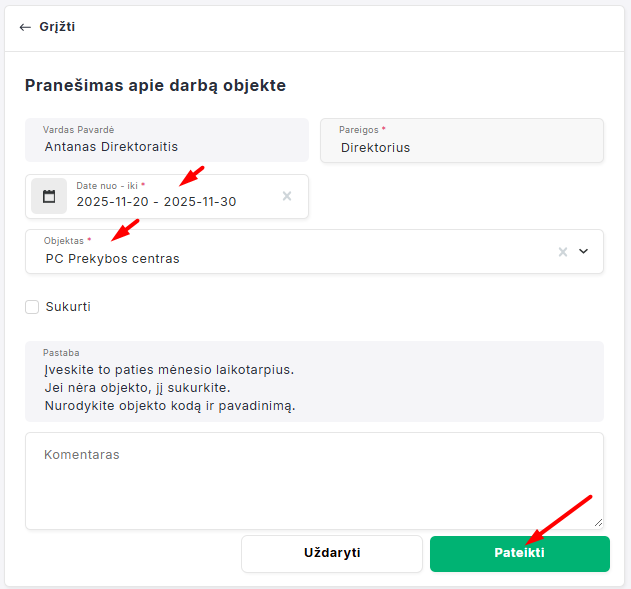Viewport: 631px width, 589px height.
Task: Tick the Sukurti checkbox
Action: pyautogui.click(x=32, y=307)
